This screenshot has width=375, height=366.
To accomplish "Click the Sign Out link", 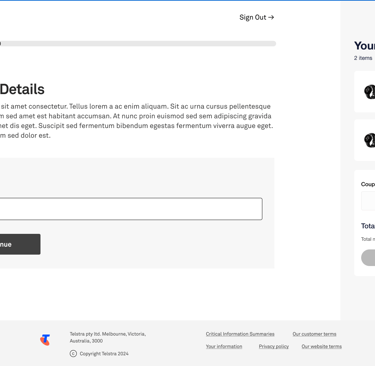I will click(x=257, y=17).
